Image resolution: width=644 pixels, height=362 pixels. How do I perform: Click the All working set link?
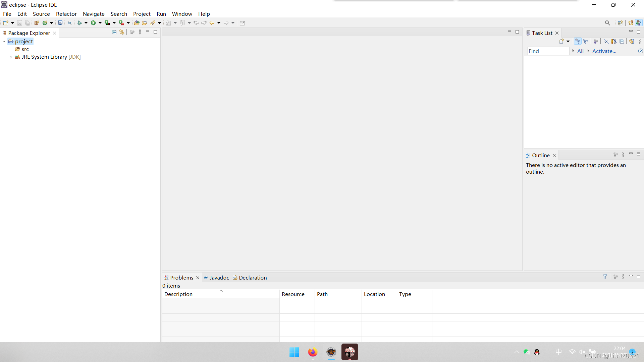[x=580, y=51]
